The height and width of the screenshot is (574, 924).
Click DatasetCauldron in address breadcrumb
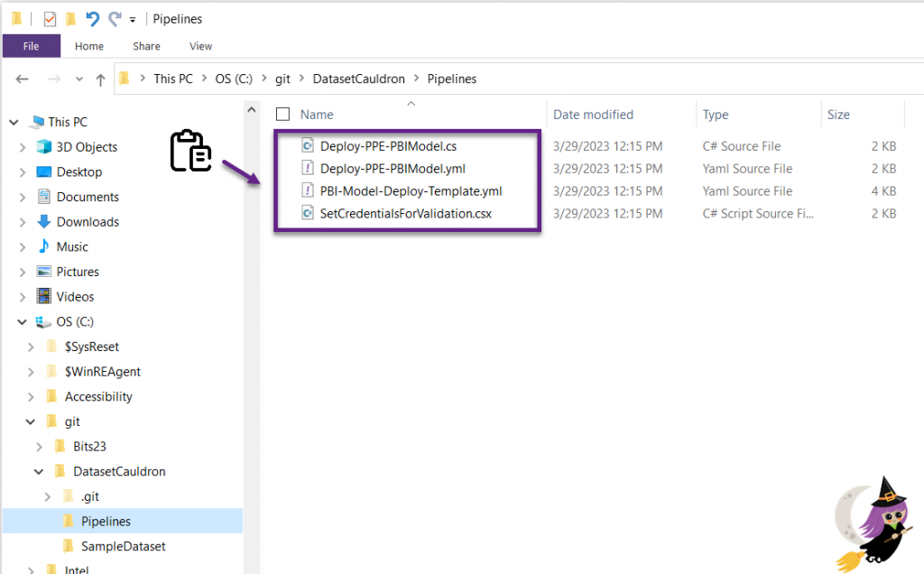tap(358, 79)
